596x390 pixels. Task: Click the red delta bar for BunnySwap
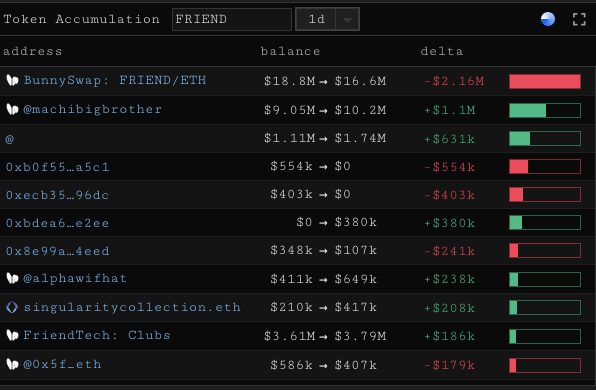(x=545, y=81)
